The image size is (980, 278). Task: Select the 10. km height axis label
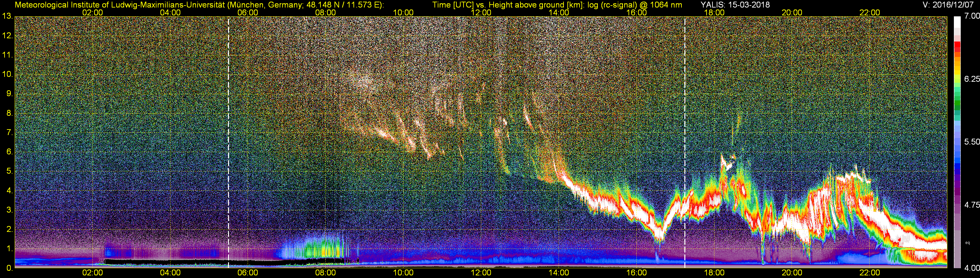pos(7,74)
